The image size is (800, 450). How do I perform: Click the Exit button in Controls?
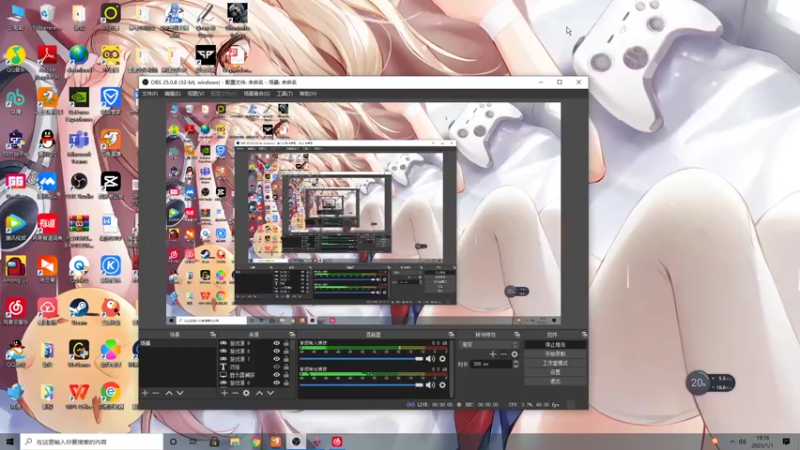tap(555, 381)
